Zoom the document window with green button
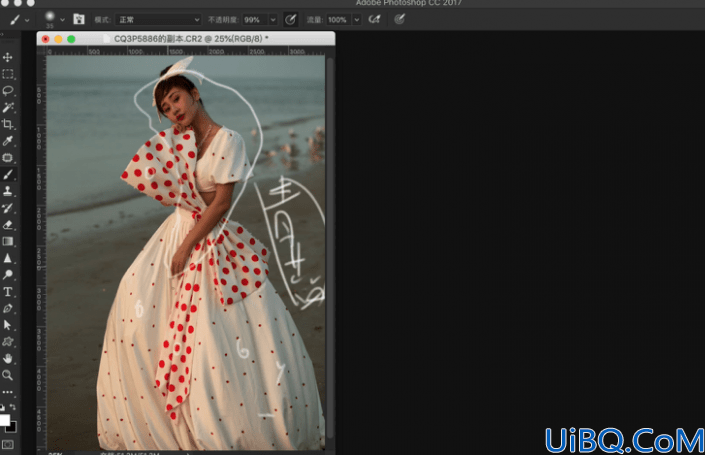705x455 pixels. (x=71, y=39)
